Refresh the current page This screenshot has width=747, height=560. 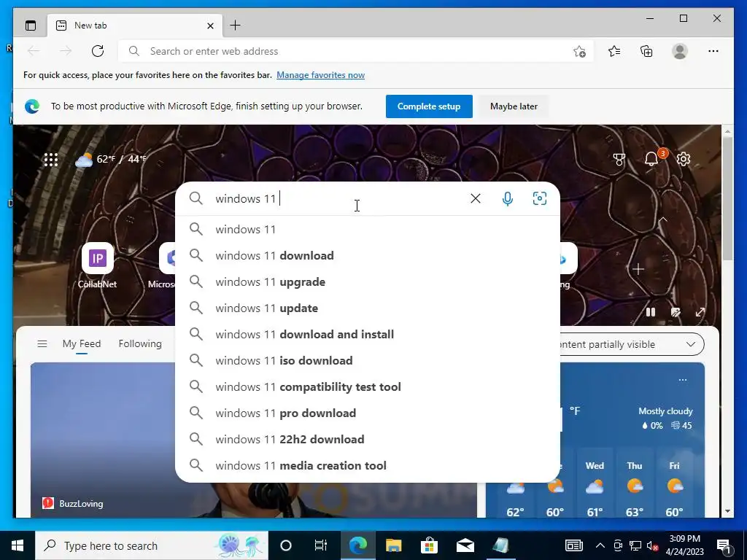[x=98, y=51]
